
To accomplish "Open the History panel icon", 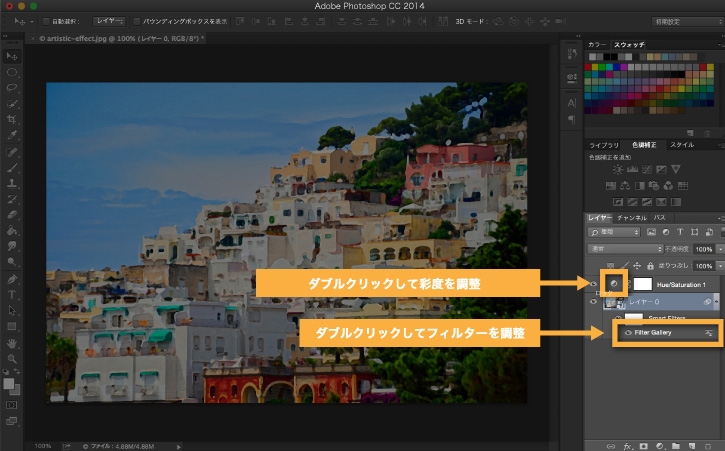I will 572,54.
